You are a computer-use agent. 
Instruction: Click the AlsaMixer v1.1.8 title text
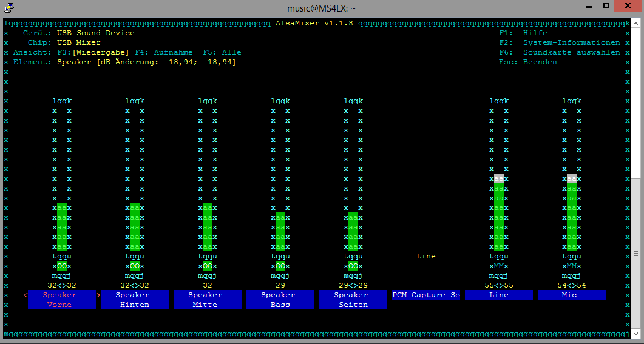[314, 24]
